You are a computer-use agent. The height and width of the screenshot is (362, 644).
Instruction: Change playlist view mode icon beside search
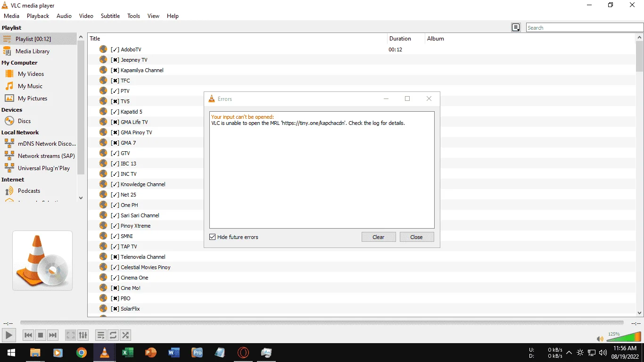coord(516,27)
